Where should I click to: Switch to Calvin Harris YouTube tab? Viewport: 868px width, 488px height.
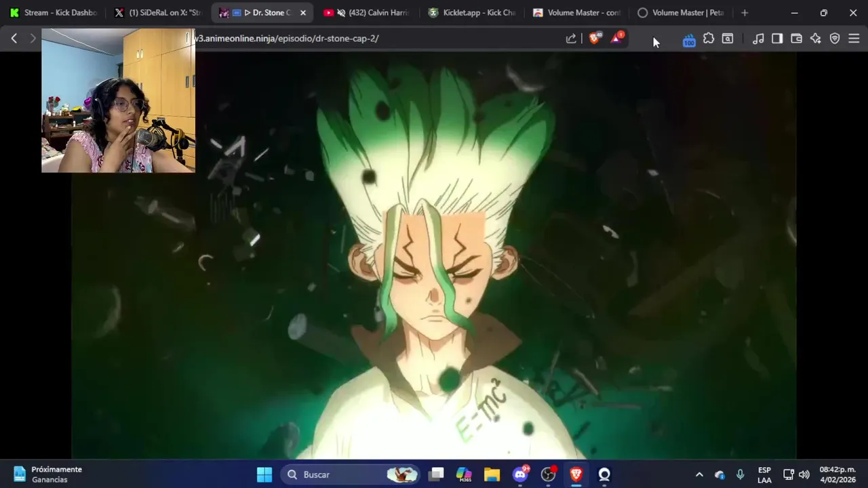(x=367, y=13)
